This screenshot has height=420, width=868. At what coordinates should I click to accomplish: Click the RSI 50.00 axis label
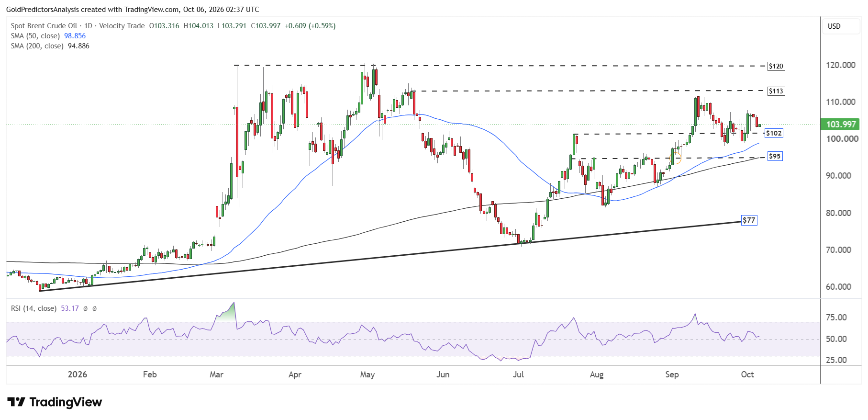[x=836, y=339]
